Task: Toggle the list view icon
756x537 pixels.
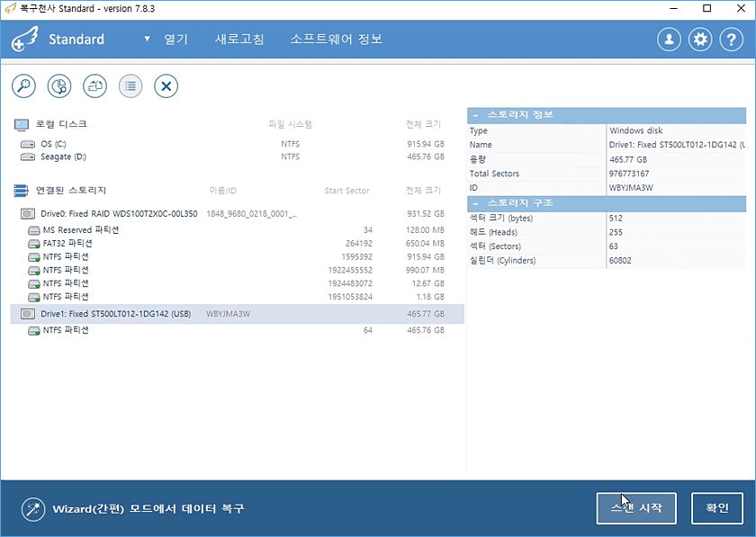Action: (130, 86)
